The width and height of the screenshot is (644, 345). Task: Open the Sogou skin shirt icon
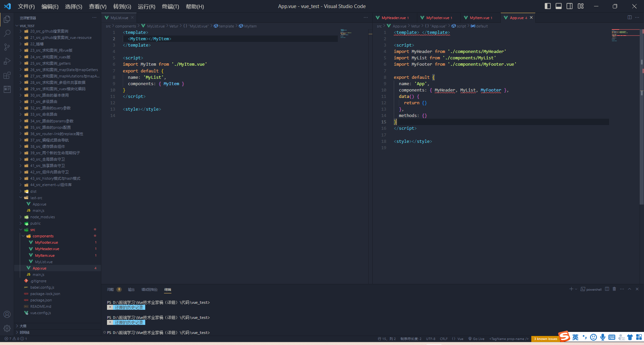pos(630,337)
